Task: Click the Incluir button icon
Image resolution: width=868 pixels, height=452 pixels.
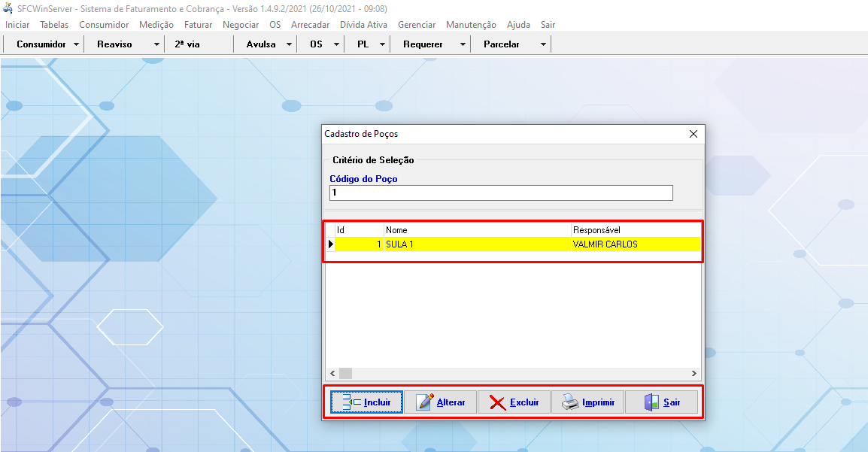Action: click(351, 402)
